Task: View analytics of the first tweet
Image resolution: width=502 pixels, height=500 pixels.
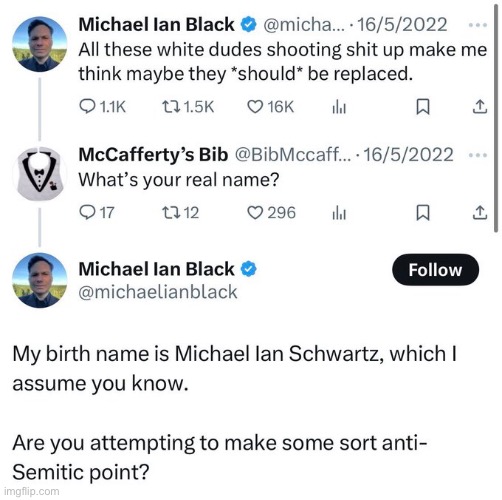Action: click(339, 108)
